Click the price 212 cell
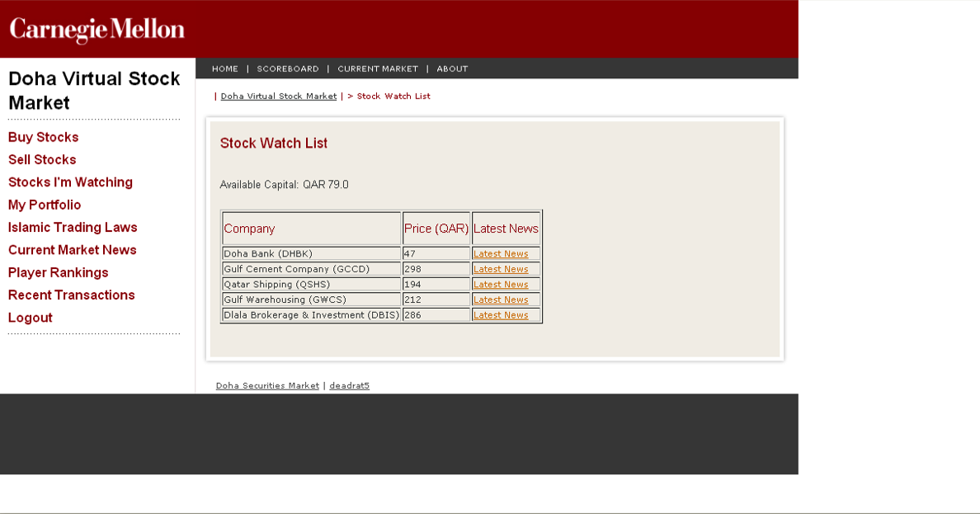Screen dimensions: 980x514 (436, 299)
